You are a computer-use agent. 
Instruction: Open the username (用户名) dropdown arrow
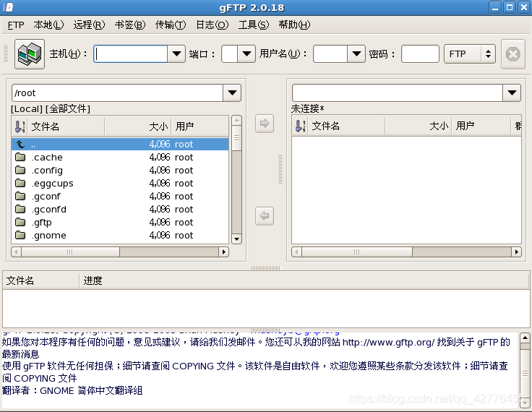click(x=356, y=54)
